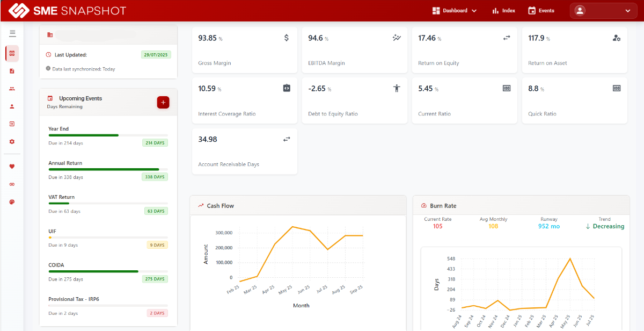Click the pie chart icon at sidebar bottom
Image resolution: width=644 pixels, height=331 pixels.
coord(12,202)
